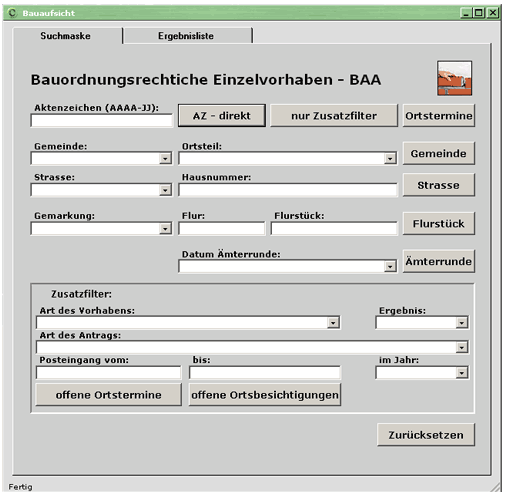The image size is (506, 496).
Task: Select the Suchmaske tab
Action: 65,36
